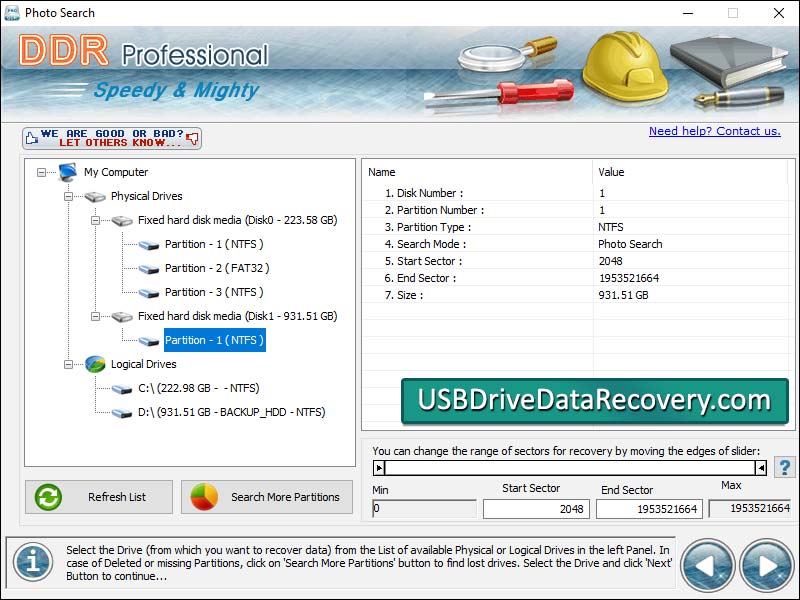Select the C:\ logical drive entry
The height and width of the screenshot is (600, 800).
(x=198, y=388)
